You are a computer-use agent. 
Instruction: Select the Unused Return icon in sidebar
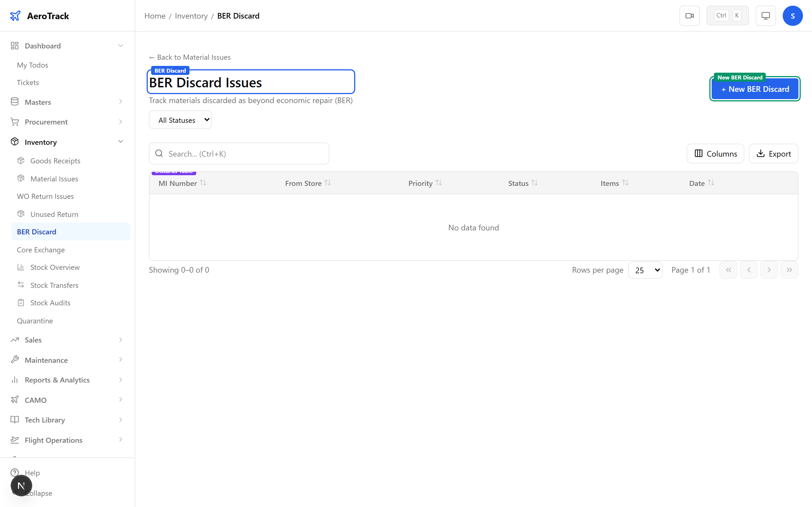21,214
